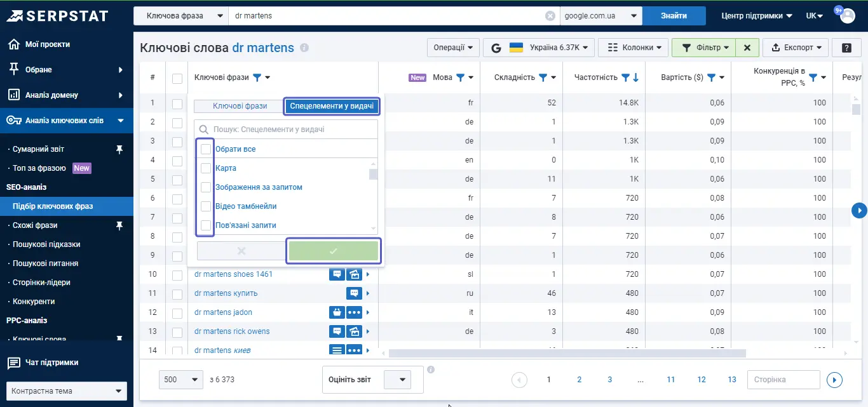Click the funnel icon in Ключові фрази header
Viewport: 868px width, 407px height.
[x=257, y=77]
